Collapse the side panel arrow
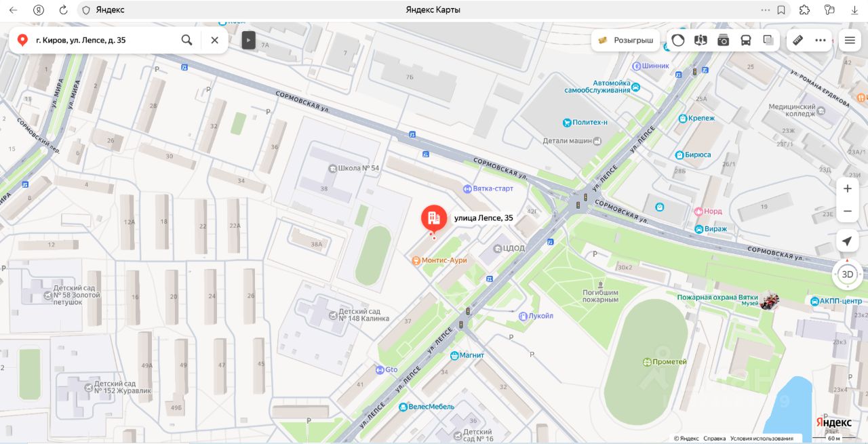Image resolution: width=868 pixels, height=444 pixels. (249, 40)
